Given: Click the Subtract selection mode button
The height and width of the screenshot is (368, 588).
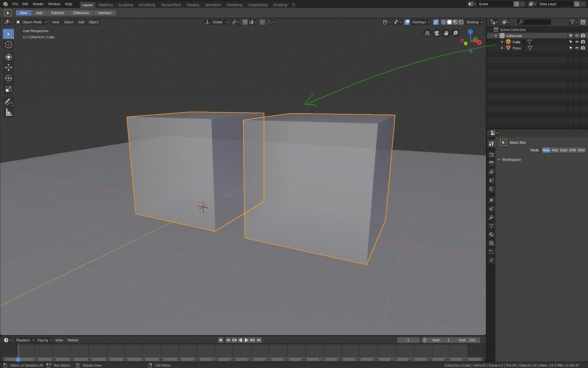Looking at the screenshot, I should click(x=57, y=13).
